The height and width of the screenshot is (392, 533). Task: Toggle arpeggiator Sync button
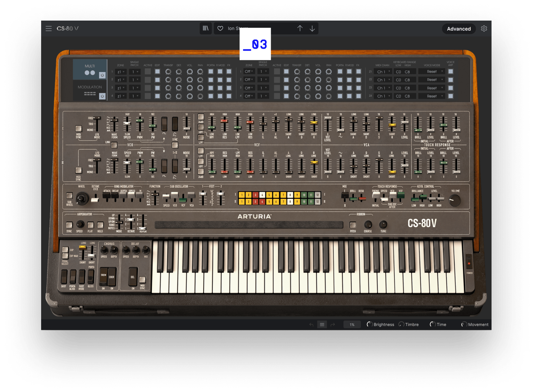(x=69, y=225)
